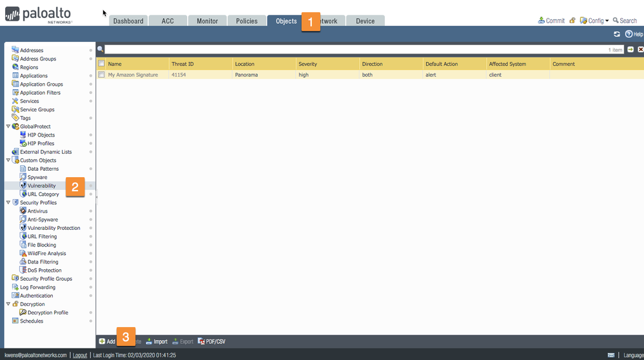Collapse the Security Profiles tree node
Viewport: 644px width, 360px height.
point(8,202)
